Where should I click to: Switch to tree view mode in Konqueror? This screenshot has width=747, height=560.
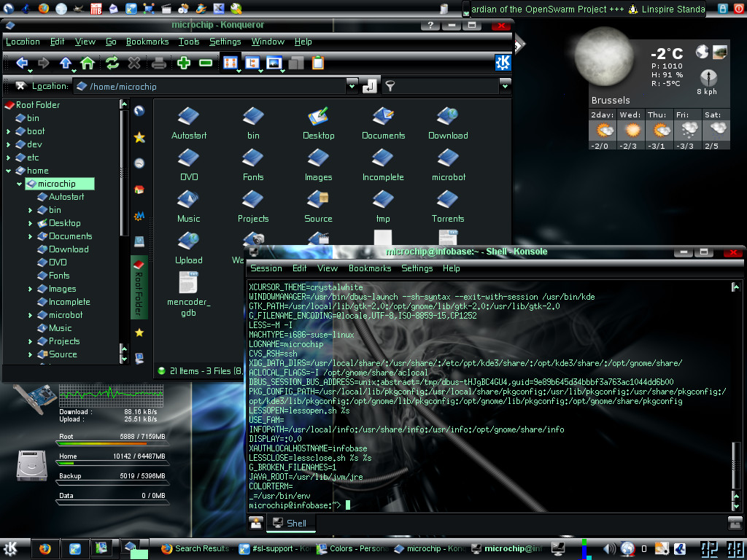pyautogui.click(x=252, y=63)
